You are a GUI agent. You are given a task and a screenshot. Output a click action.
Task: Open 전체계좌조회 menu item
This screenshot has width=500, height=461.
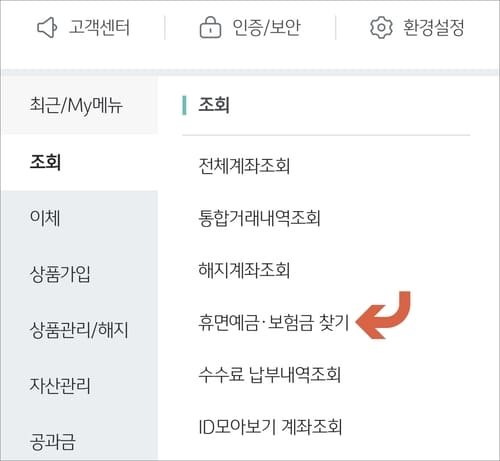point(244,166)
